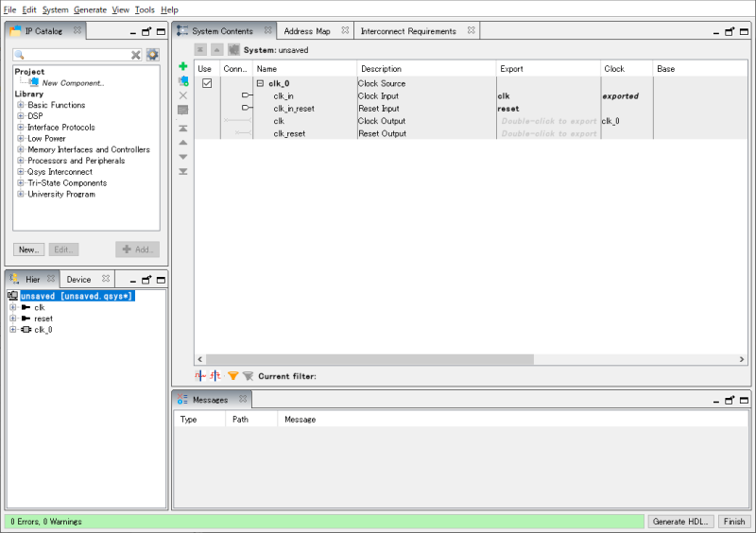
Task: Switch to the Address Map tab
Action: click(306, 31)
